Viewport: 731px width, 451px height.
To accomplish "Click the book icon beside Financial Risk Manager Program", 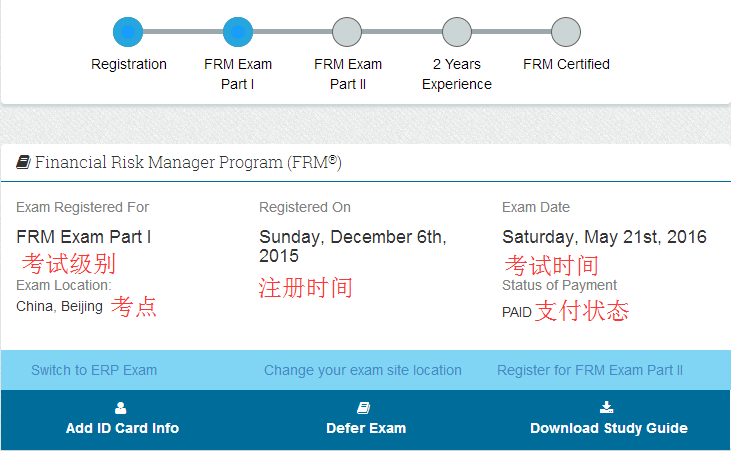I will click(23, 162).
